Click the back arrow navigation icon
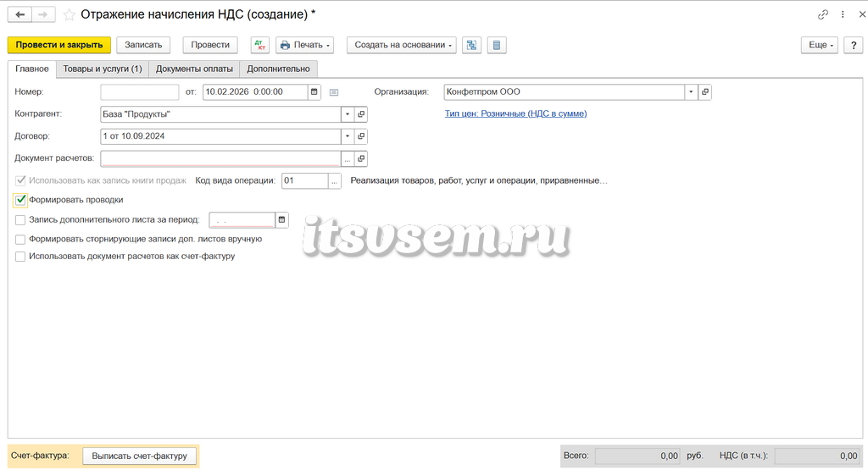 click(x=20, y=15)
